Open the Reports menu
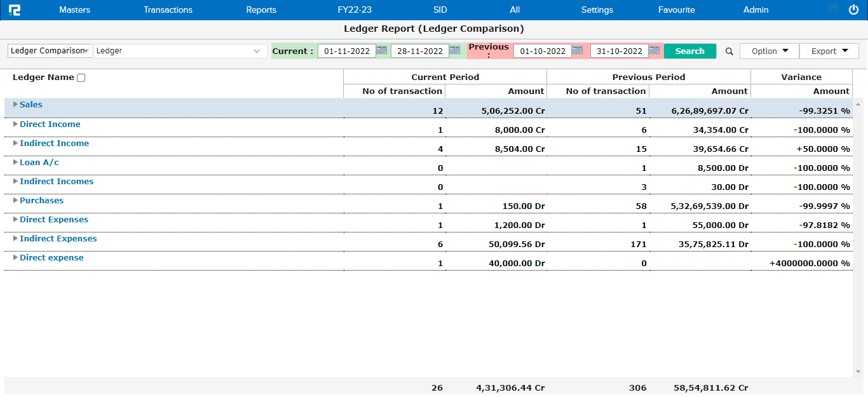The image size is (868, 397). tap(261, 10)
